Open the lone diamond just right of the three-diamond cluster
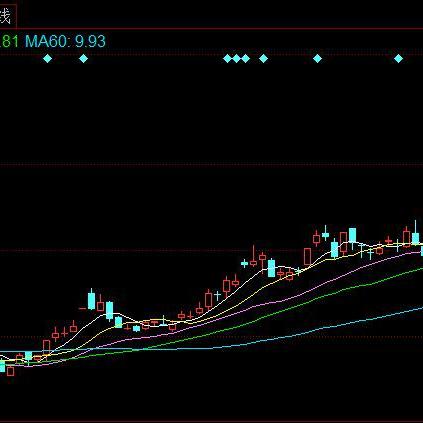This screenshot has height=423, width=423. pyautogui.click(x=263, y=59)
